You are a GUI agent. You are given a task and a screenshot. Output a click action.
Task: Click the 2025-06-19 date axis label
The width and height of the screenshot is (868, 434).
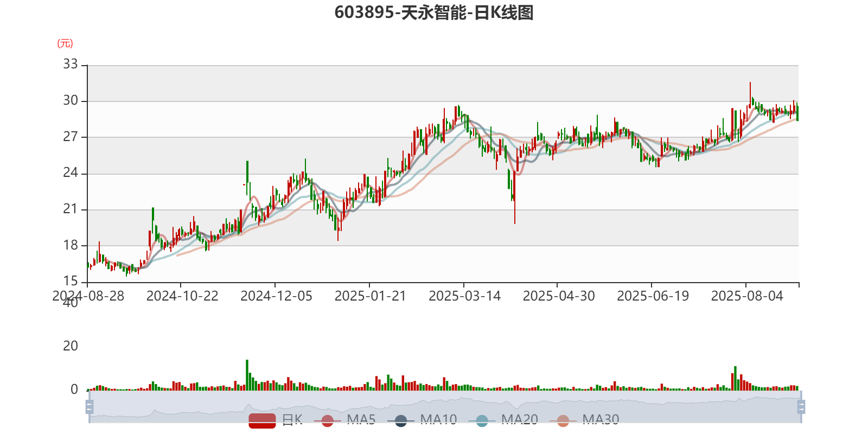(653, 296)
